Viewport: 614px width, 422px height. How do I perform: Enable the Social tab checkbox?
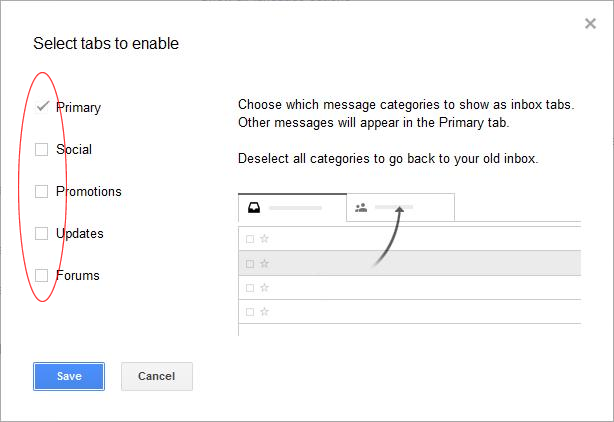coord(42,149)
